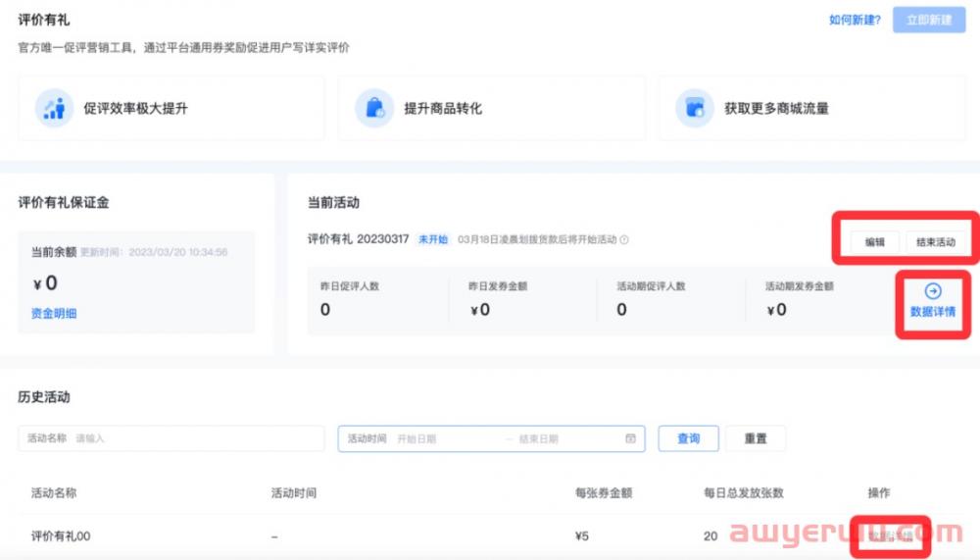980x560 pixels.
Task: Reset the filters with the 重置 button
Action: point(756,438)
